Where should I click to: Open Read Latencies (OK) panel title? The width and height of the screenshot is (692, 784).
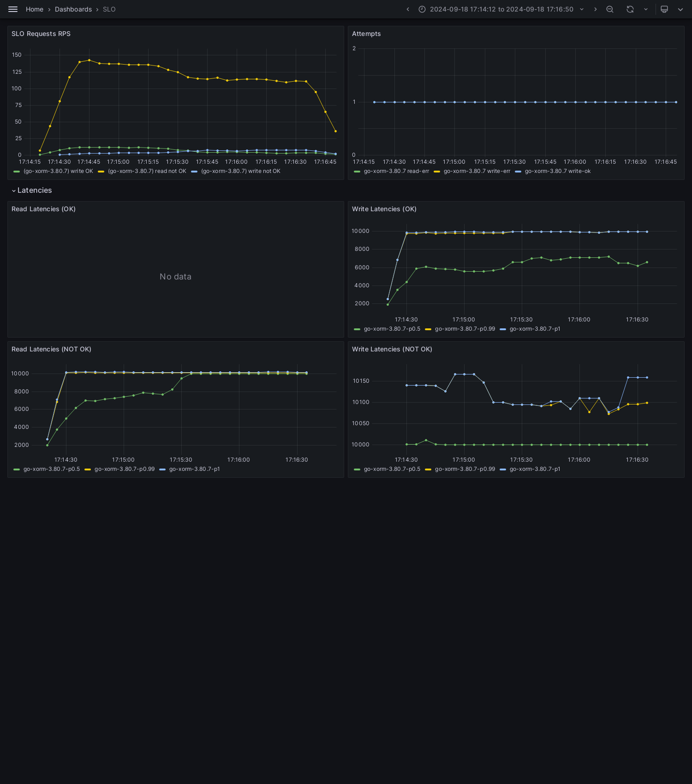(x=43, y=209)
